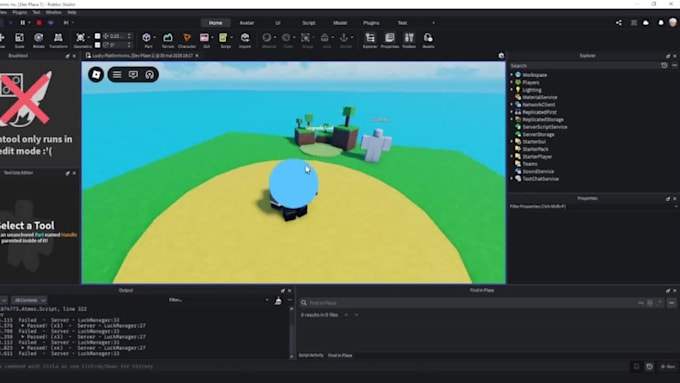Select the Script Activity bottom tab
The height and width of the screenshot is (383, 680).
tap(311, 355)
